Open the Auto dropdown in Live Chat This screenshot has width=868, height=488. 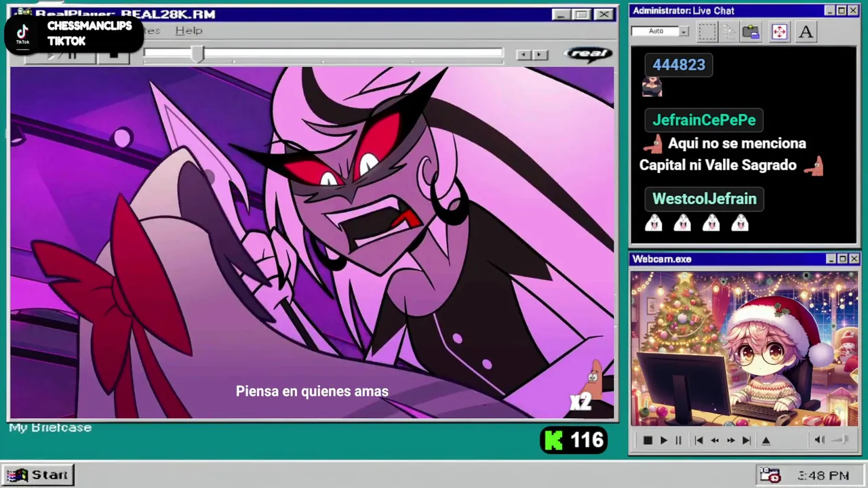coord(684,31)
